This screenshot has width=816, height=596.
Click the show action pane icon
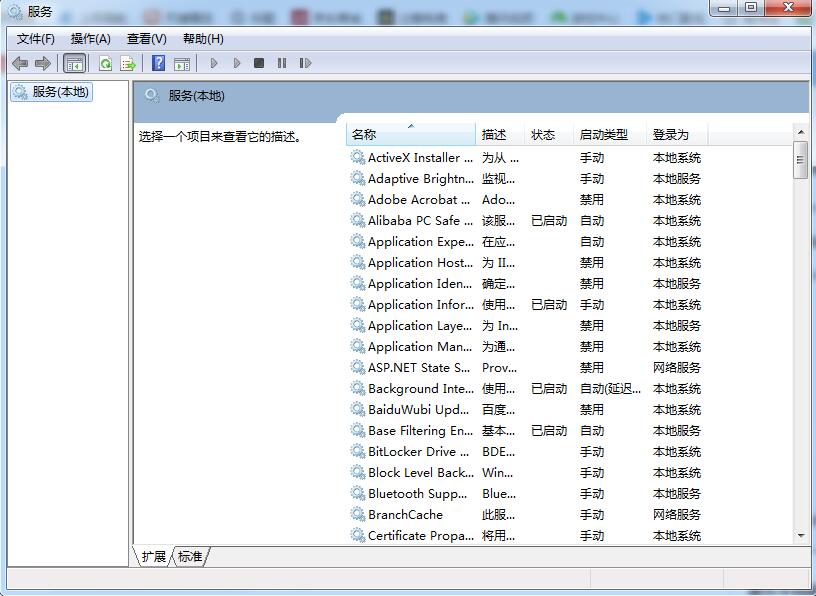(x=182, y=62)
